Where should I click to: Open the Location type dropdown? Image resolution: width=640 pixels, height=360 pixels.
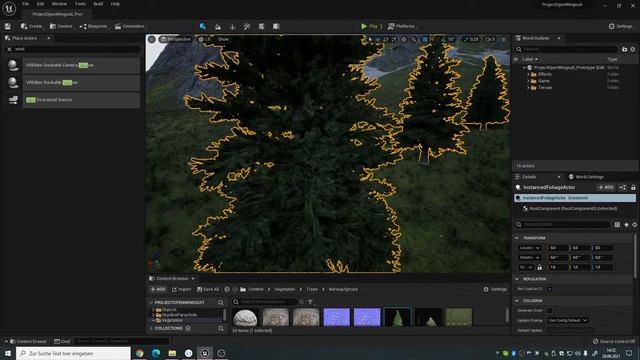coord(529,248)
